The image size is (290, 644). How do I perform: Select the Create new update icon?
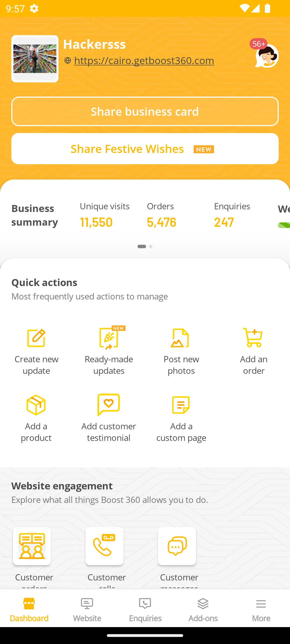point(36,338)
